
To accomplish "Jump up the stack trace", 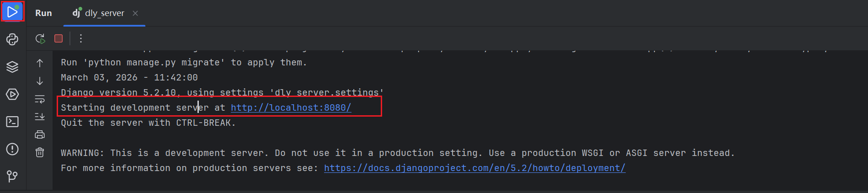I will point(40,63).
